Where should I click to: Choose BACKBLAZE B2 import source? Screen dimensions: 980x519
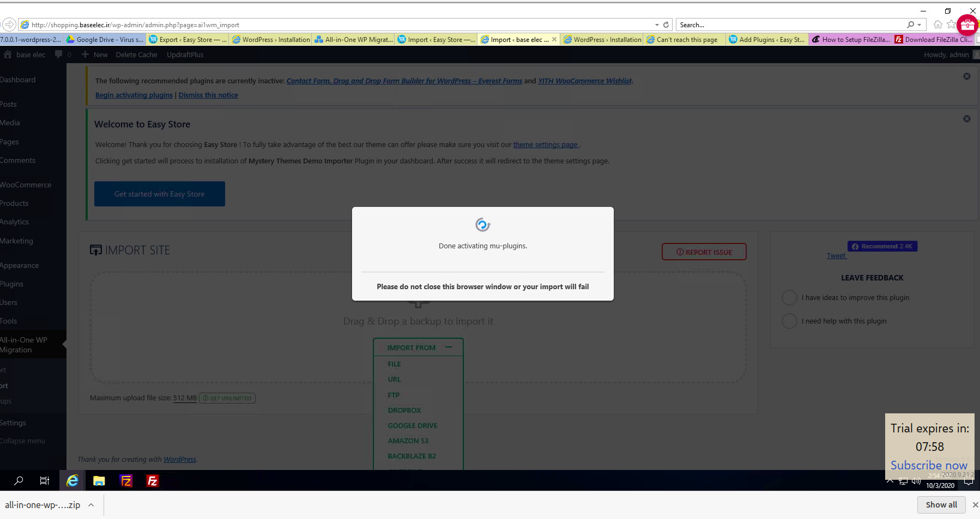click(x=412, y=456)
